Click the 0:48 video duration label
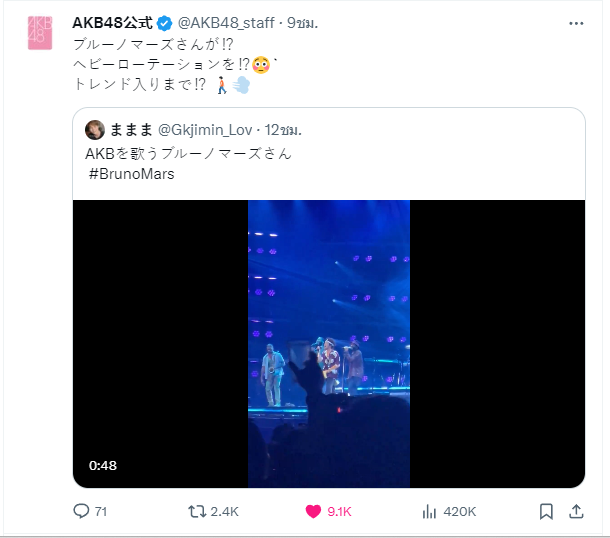The height and width of the screenshot is (538, 610). point(103,466)
